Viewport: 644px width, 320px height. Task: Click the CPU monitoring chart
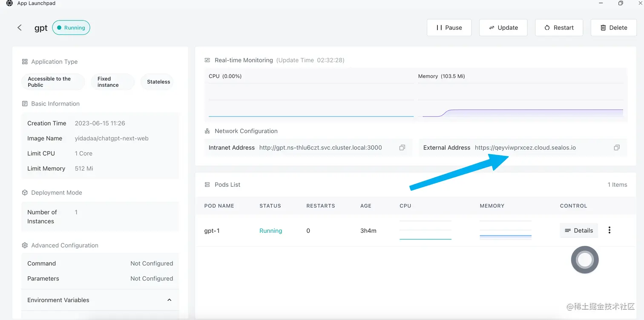pyautogui.click(x=311, y=100)
